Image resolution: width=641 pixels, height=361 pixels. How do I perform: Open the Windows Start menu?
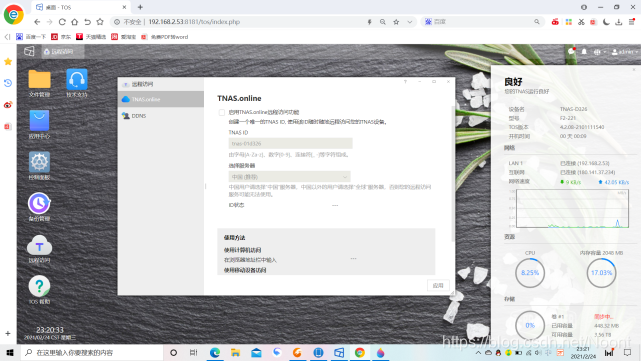(10, 352)
